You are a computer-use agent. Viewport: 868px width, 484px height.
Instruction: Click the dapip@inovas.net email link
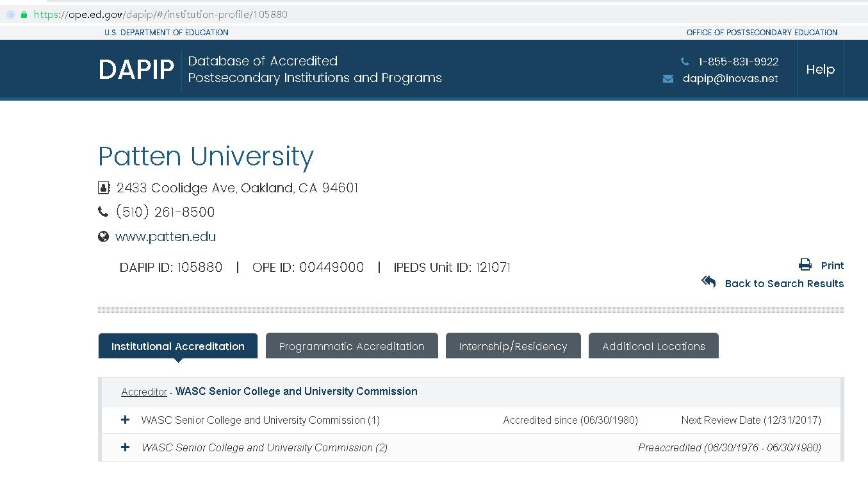tap(730, 79)
